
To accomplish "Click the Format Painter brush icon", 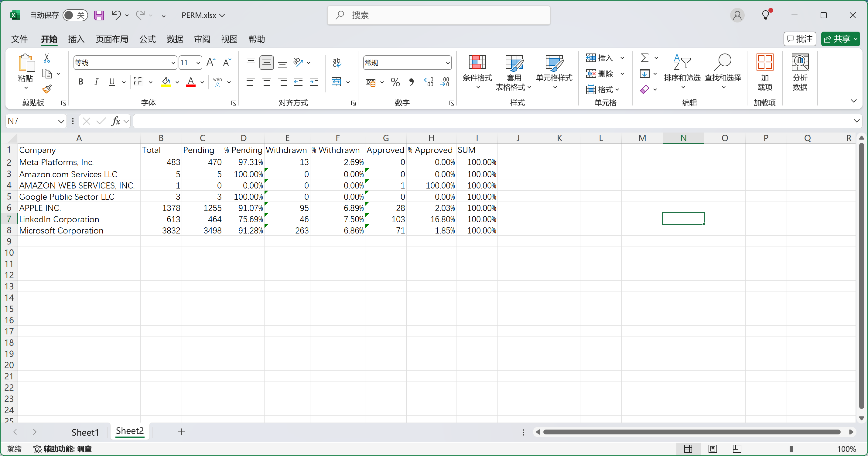I will tap(47, 89).
